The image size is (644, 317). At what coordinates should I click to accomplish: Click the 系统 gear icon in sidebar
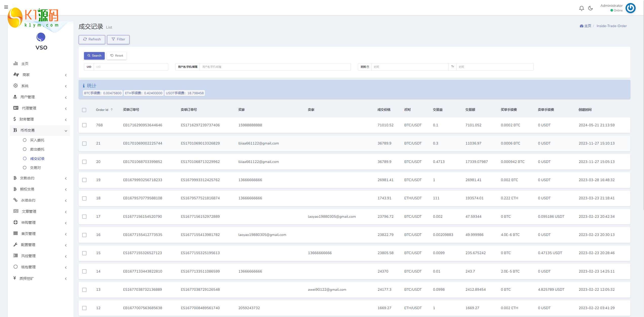(16, 86)
